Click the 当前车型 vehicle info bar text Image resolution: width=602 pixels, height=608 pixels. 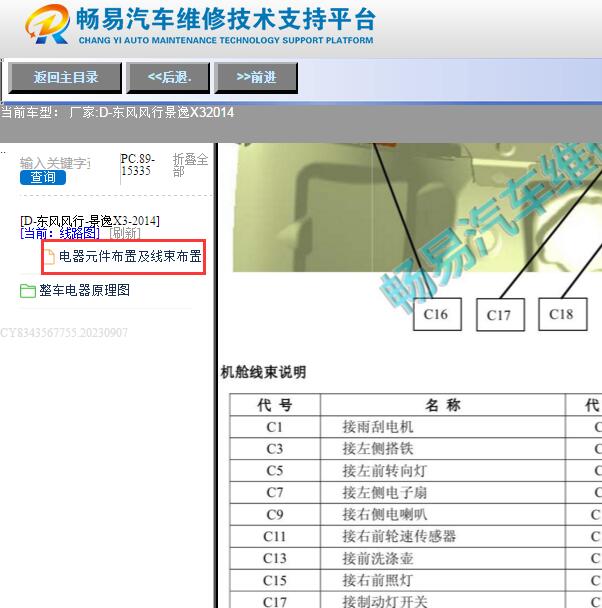(117, 112)
